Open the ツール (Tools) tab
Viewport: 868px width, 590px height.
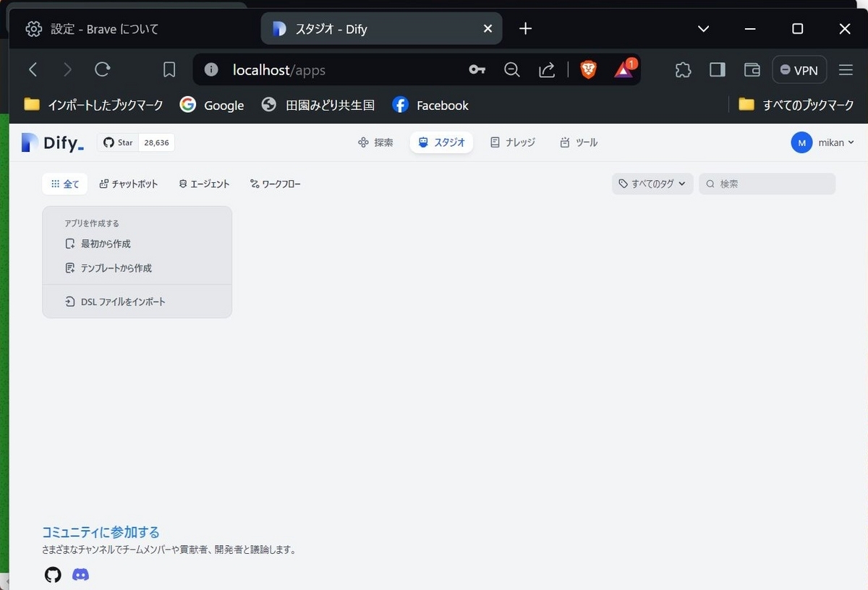pos(579,142)
